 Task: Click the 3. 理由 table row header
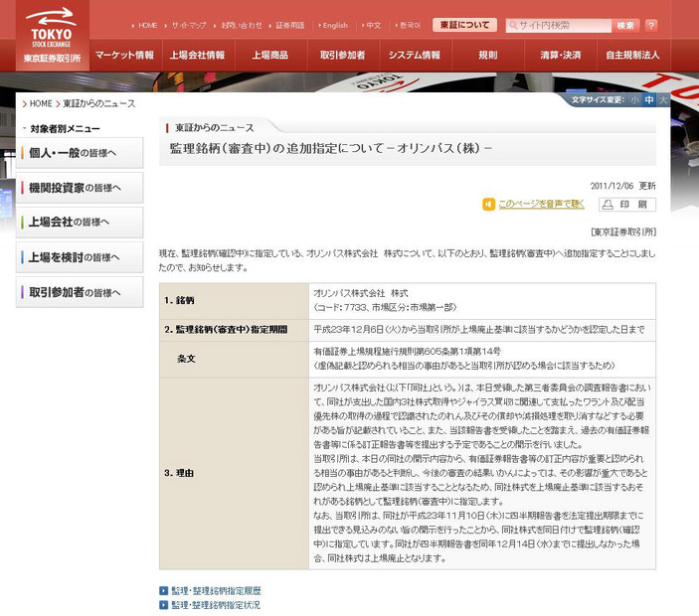point(234,473)
